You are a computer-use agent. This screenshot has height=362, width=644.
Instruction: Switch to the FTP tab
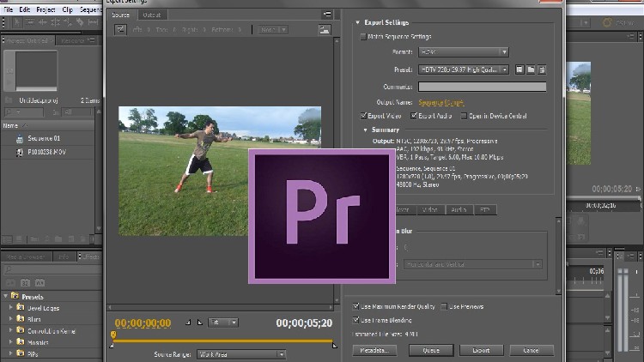click(x=485, y=209)
